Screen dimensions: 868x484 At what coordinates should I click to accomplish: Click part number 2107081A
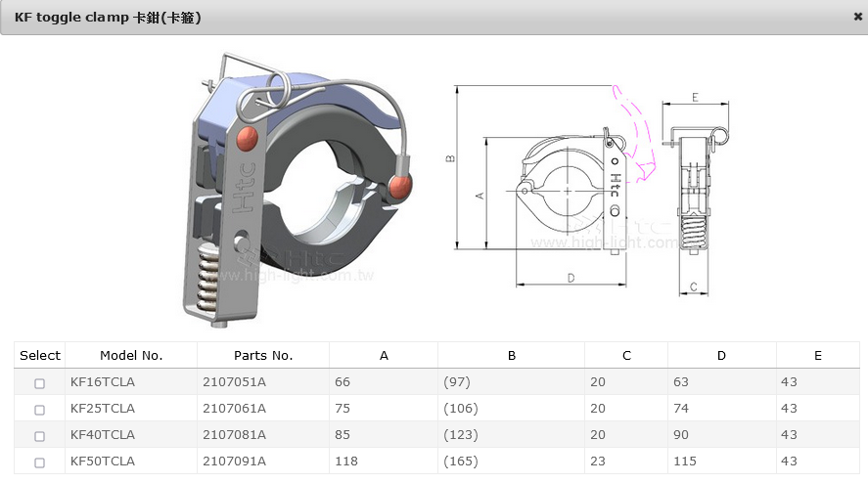[x=234, y=435]
